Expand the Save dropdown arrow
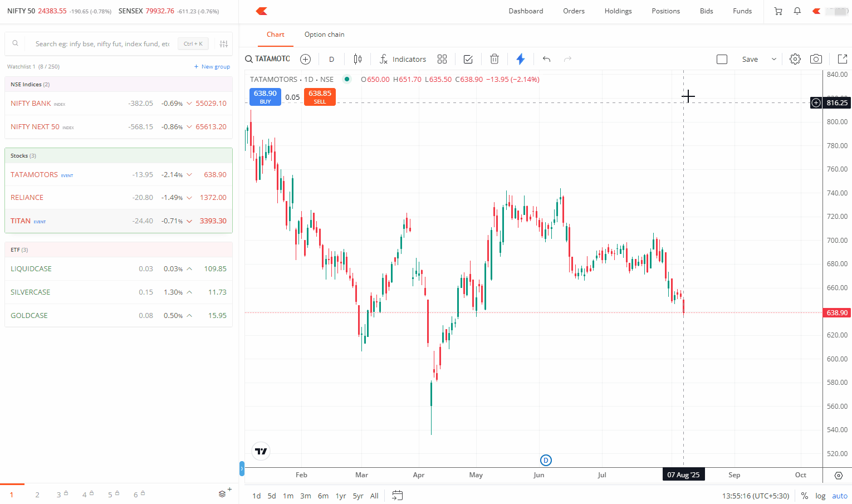 click(773, 59)
